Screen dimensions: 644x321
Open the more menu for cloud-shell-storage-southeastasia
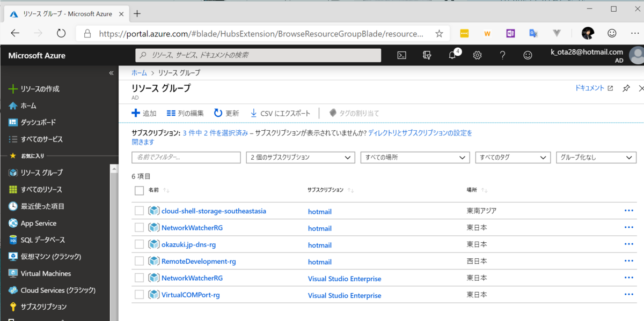[x=629, y=211]
